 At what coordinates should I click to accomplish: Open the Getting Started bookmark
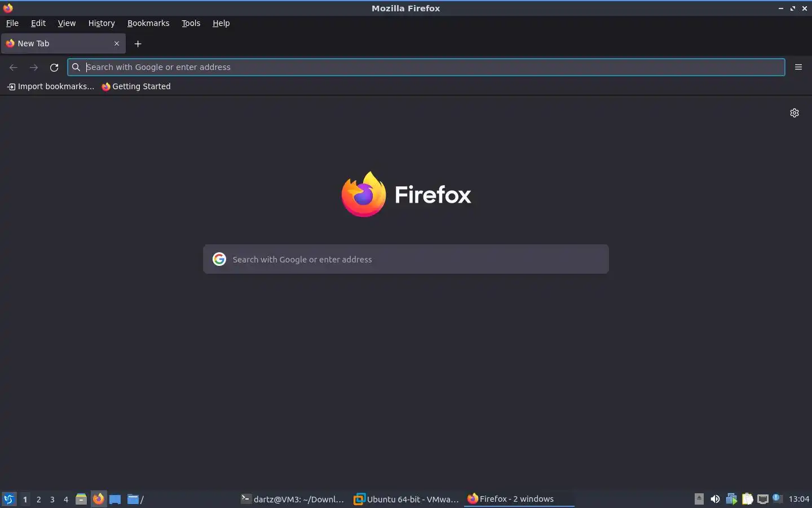click(x=136, y=86)
